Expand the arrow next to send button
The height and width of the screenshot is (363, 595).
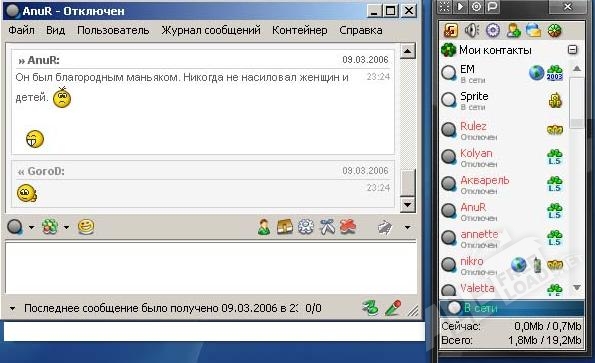[408, 228]
